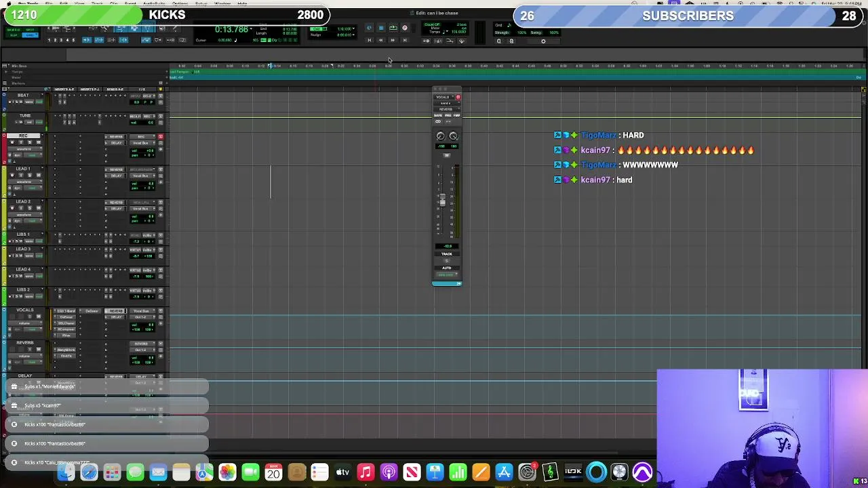Open the RCompressor insert on VOCALS
The width and height of the screenshot is (868, 488).
click(x=65, y=329)
